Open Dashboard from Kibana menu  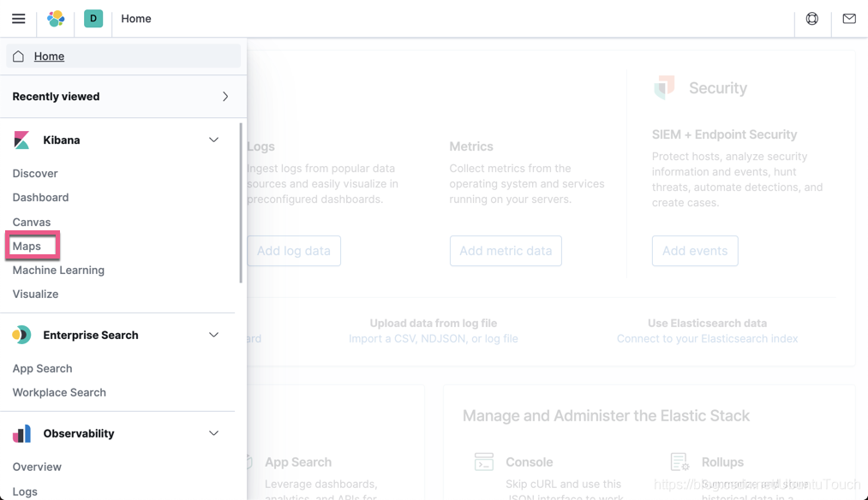[40, 198]
